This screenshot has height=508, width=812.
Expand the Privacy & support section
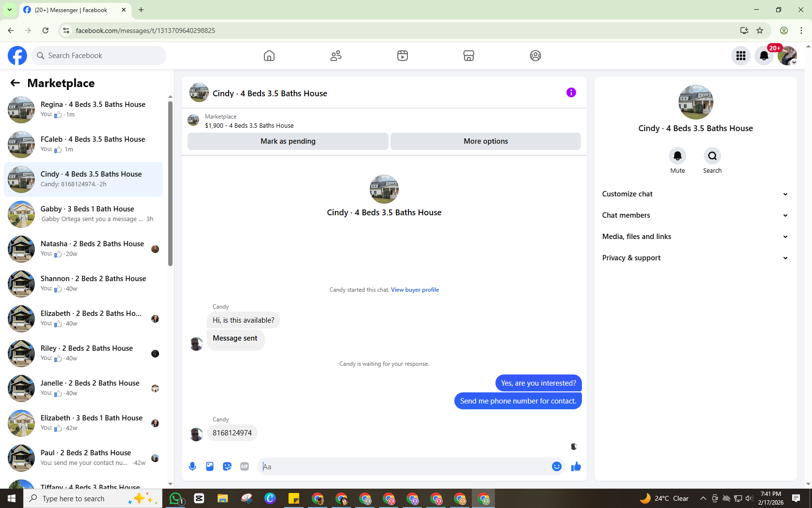(x=696, y=258)
